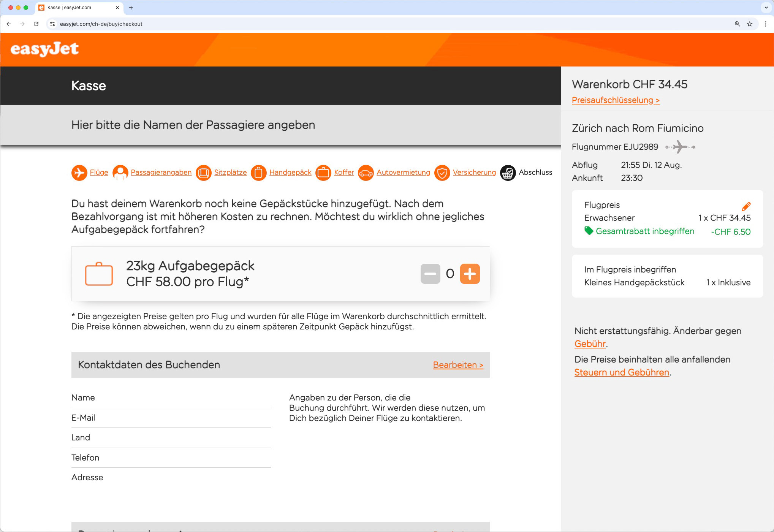The height and width of the screenshot is (532, 774).
Task: Click the Land row in contact details
Action: coord(171,438)
